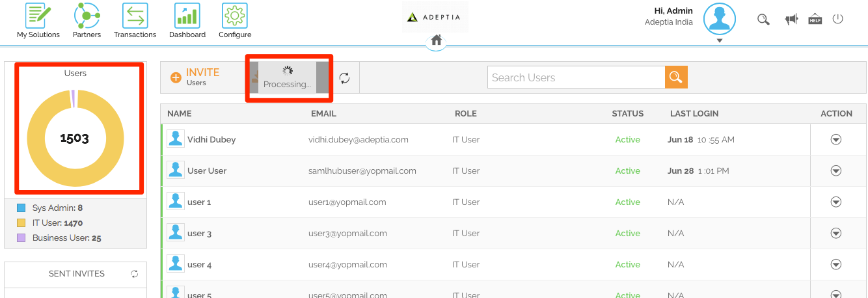The image size is (868, 298).
Task: Refresh the users list
Action: (x=345, y=78)
